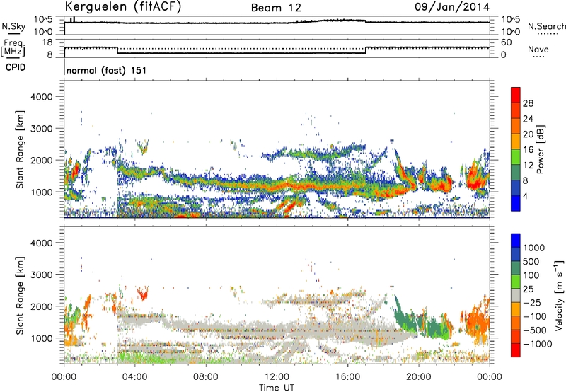The height and width of the screenshot is (392, 566).
Task: Pick the bottom blue segment of Power colorbar
Action: 516,203
